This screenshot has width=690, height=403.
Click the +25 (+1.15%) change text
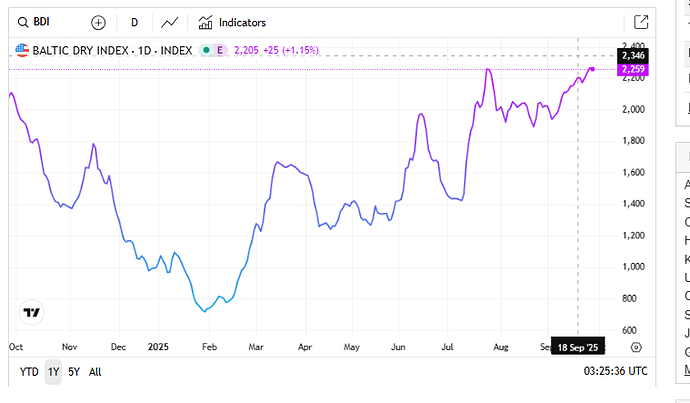point(291,50)
